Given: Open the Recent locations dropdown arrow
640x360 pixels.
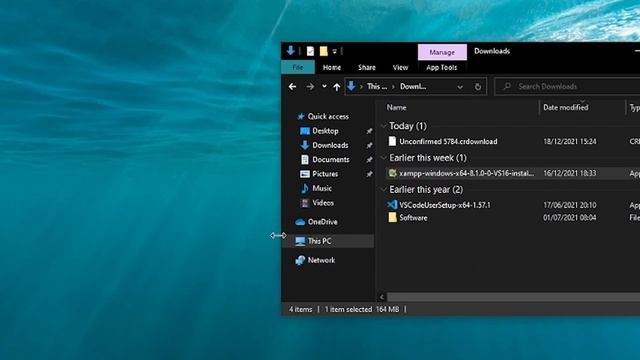Looking at the screenshot, I should [x=324, y=87].
